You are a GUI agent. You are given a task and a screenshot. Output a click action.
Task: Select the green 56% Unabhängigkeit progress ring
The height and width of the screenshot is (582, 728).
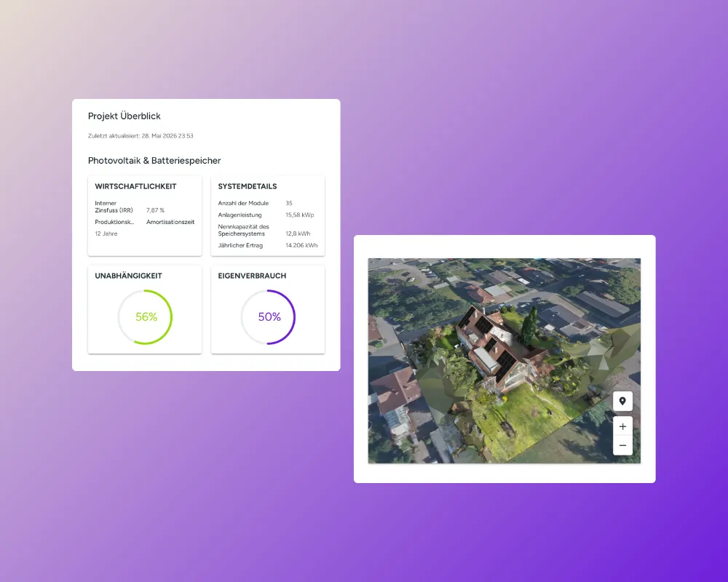pyautogui.click(x=145, y=317)
